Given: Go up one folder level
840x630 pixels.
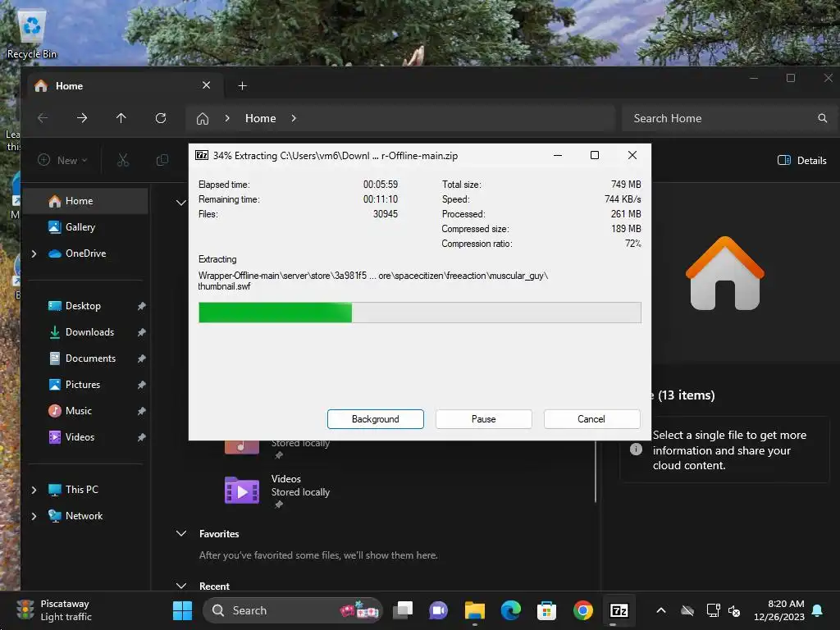Looking at the screenshot, I should pyautogui.click(x=121, y=118).
